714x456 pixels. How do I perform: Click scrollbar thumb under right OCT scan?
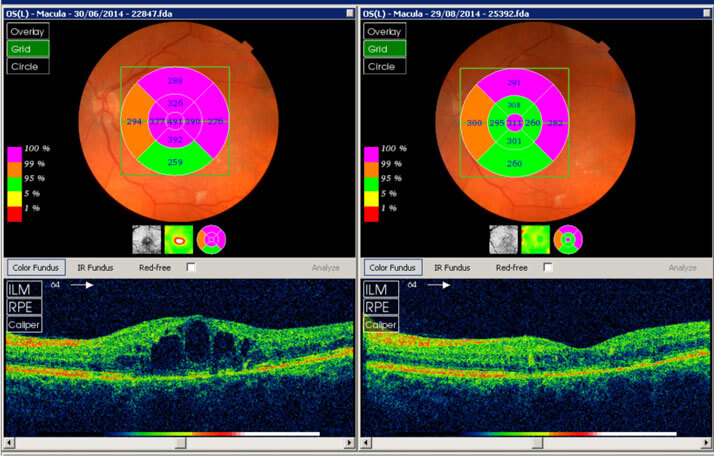coord(538,442)
